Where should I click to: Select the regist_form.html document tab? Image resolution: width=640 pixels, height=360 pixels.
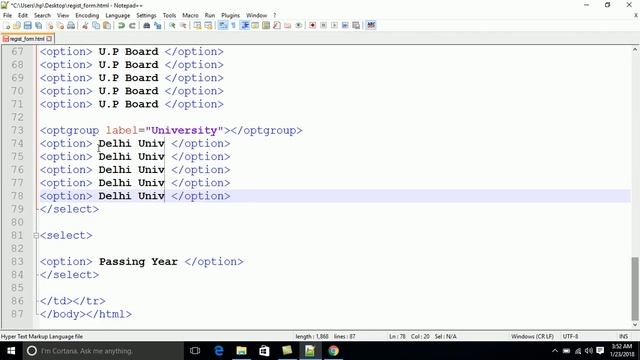(x=27, y=39)
